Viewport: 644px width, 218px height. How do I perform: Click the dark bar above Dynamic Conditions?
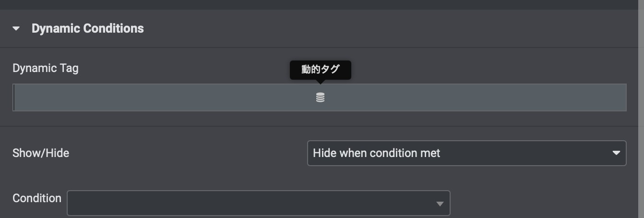[319, 4]
